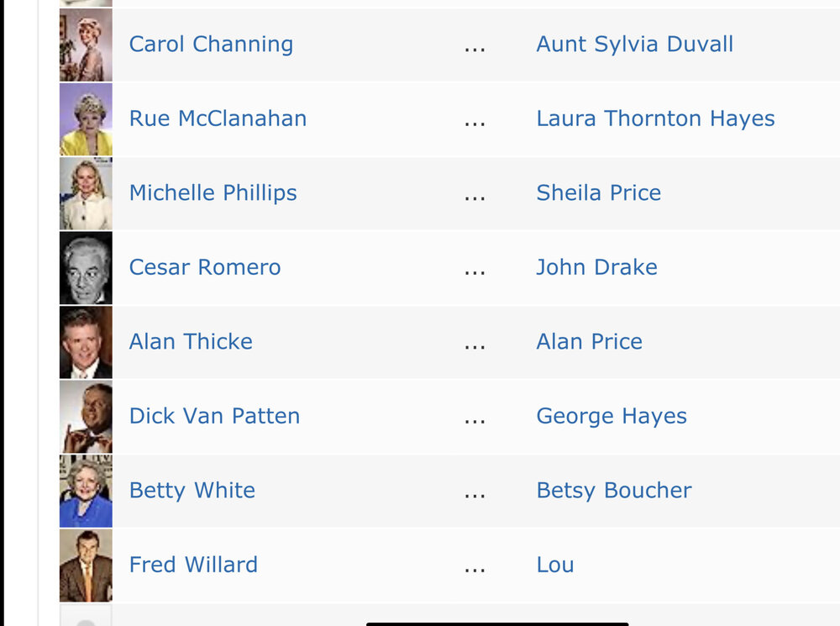Open Michelle Phillips's profile link

[213, 193]
